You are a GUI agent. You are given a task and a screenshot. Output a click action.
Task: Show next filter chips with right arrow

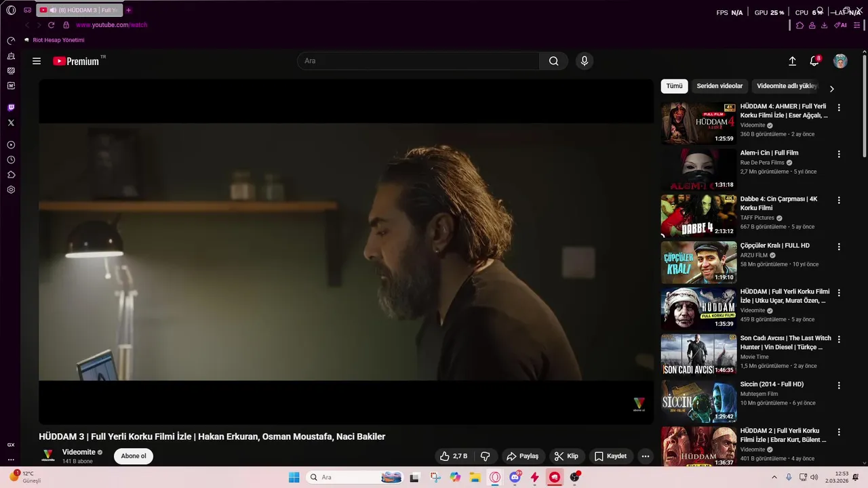click(x=831, y=89)
